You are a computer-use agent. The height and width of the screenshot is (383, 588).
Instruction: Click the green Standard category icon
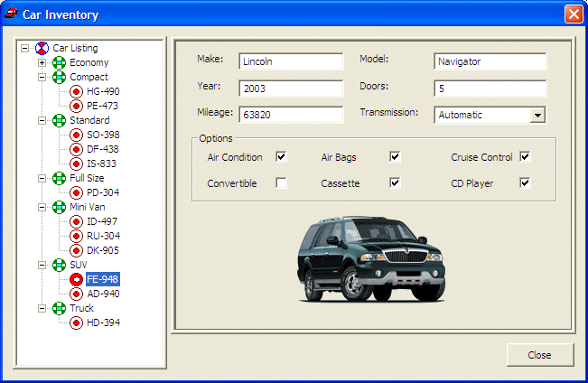pyautogui.click(x=59, y=120)
